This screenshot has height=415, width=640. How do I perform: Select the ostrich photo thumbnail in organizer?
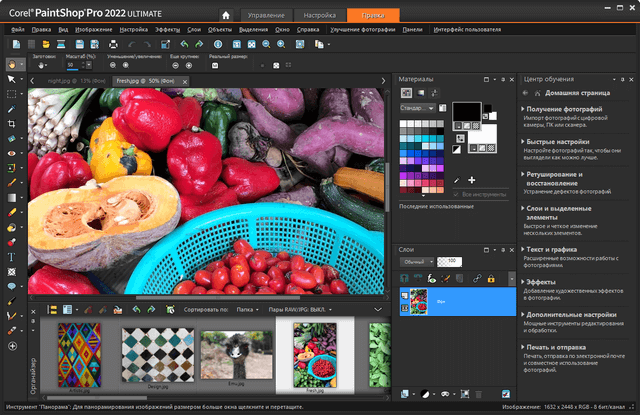click(x=237, y=354)
